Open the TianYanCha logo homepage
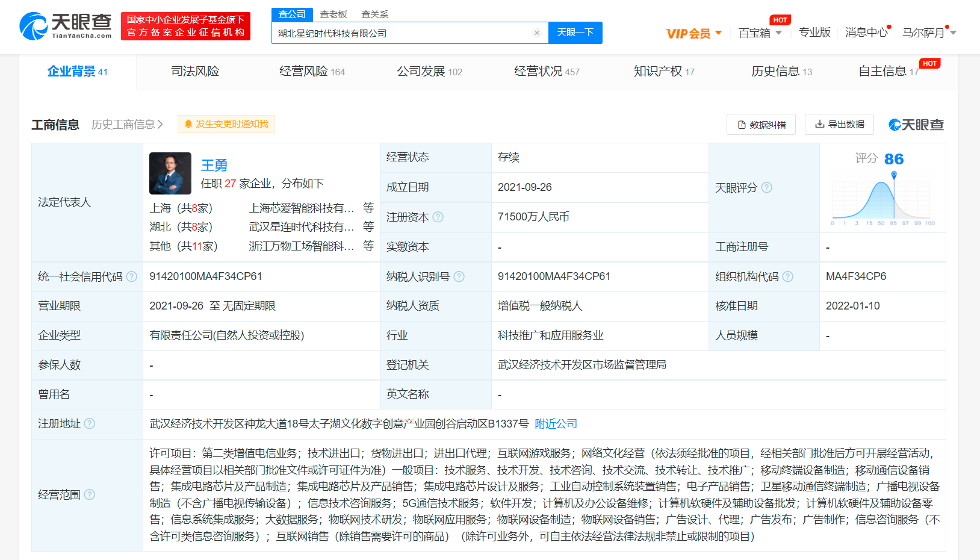 tap(65, 26)
